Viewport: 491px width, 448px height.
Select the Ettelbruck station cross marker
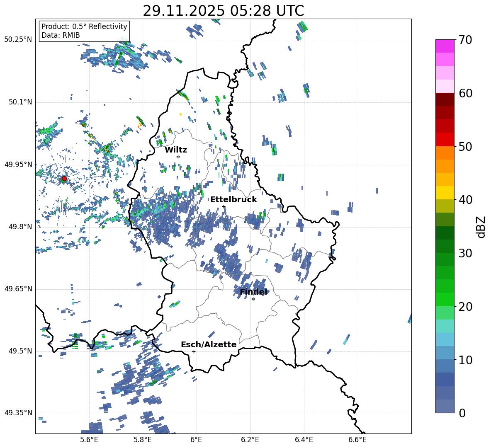(x=224, y=206)
